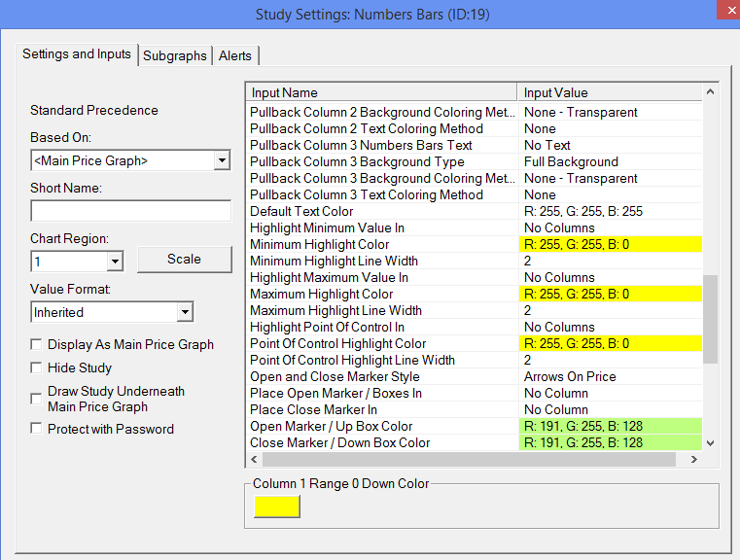Image resolution: width=740 pixels, height=560 pixels.
Task: Click the yellow Column 1 Range 0 Down Color swatch
Action: [x=277, y=507]
